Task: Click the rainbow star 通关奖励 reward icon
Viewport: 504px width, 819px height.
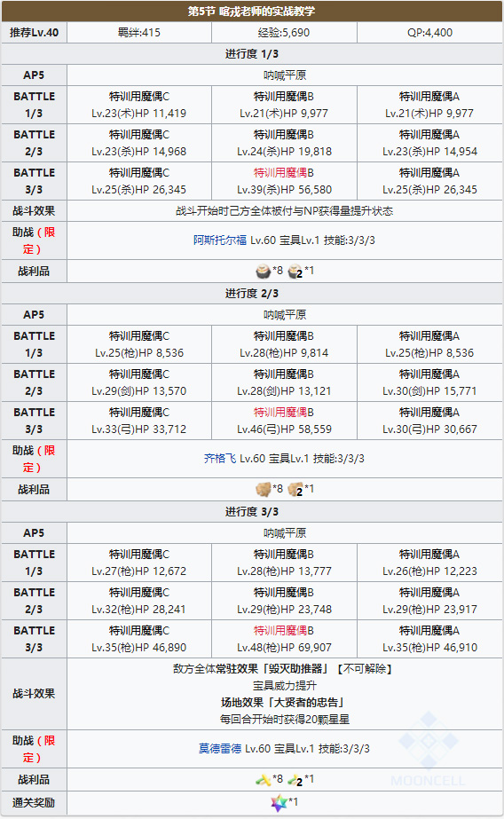Action: click(x=279, y=803)
